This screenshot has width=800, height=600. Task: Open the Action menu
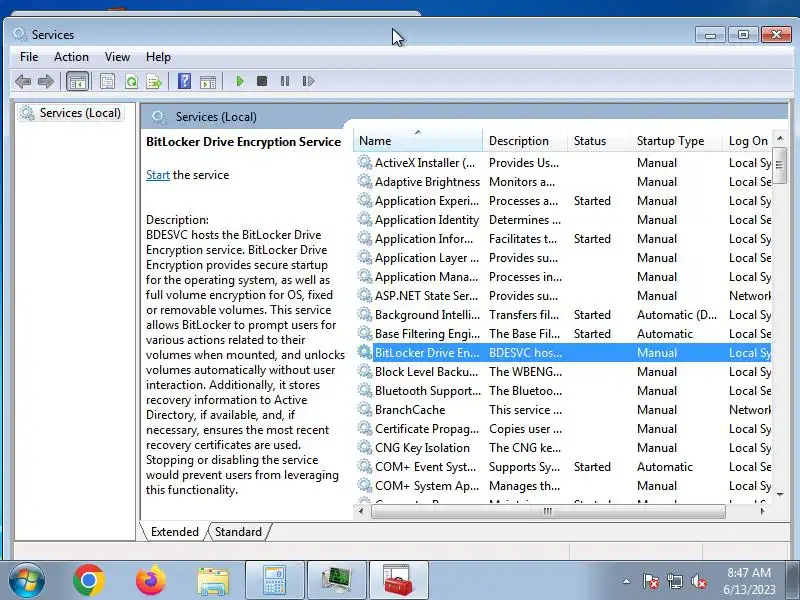coord(71,57)
